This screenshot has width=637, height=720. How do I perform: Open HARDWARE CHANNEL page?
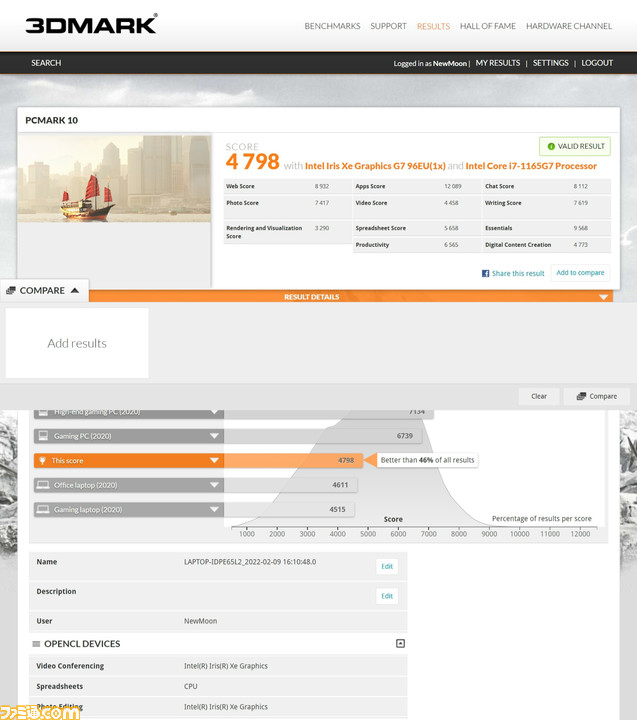click(x=569, y=26)
